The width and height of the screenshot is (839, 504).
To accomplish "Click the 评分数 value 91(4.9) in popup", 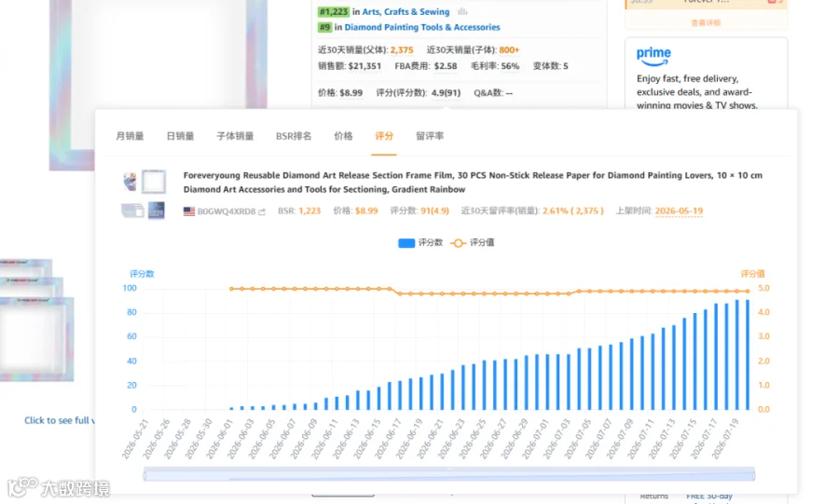I will click(x=434, y=211).
